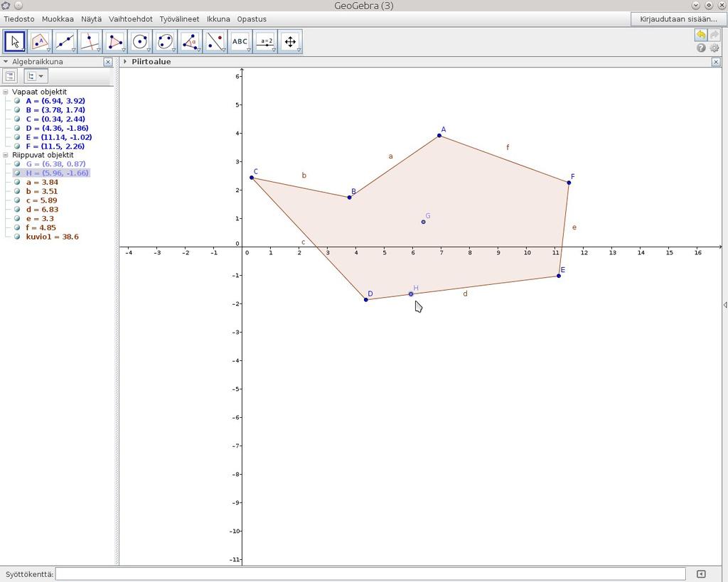Select the Angle tool
The image size is (728, 582).
[x=191, y=42]
